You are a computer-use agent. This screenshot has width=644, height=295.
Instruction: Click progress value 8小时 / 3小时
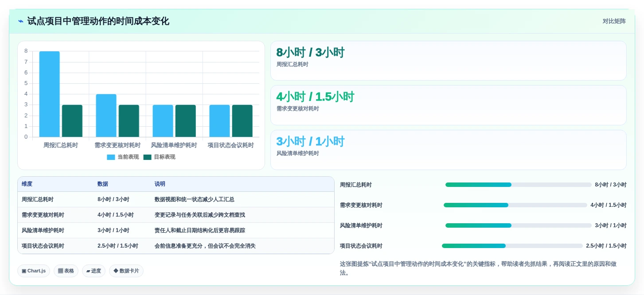pyautogui.click(x=611, y=185)
